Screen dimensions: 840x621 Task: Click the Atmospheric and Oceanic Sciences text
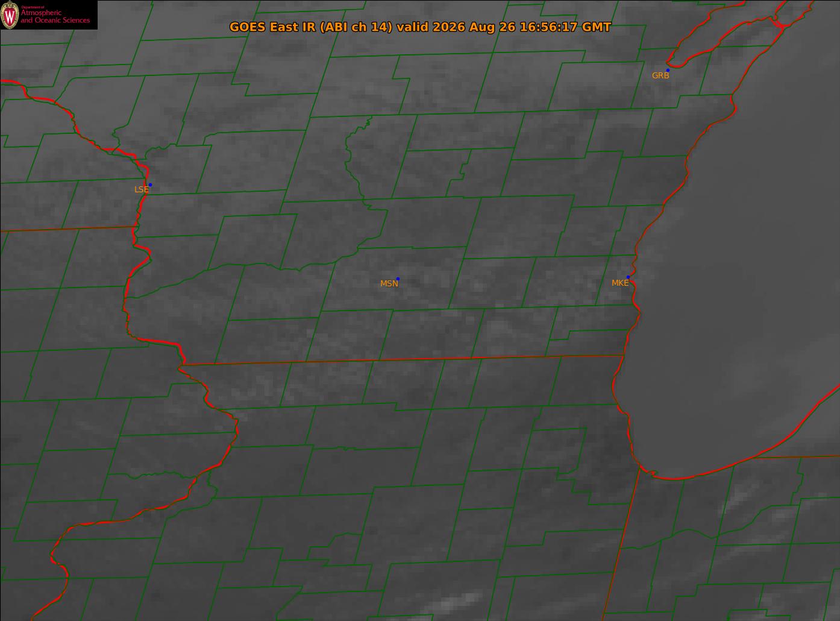pyautogui.click(x=55, y=17)
